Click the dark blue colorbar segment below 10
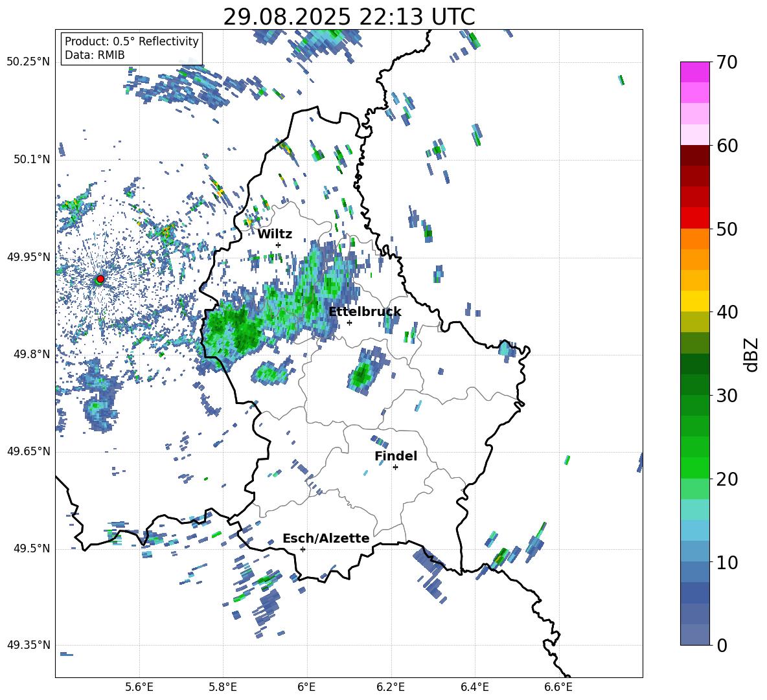Viewport: 767px width, 700px height. click(x=694, y=593)
